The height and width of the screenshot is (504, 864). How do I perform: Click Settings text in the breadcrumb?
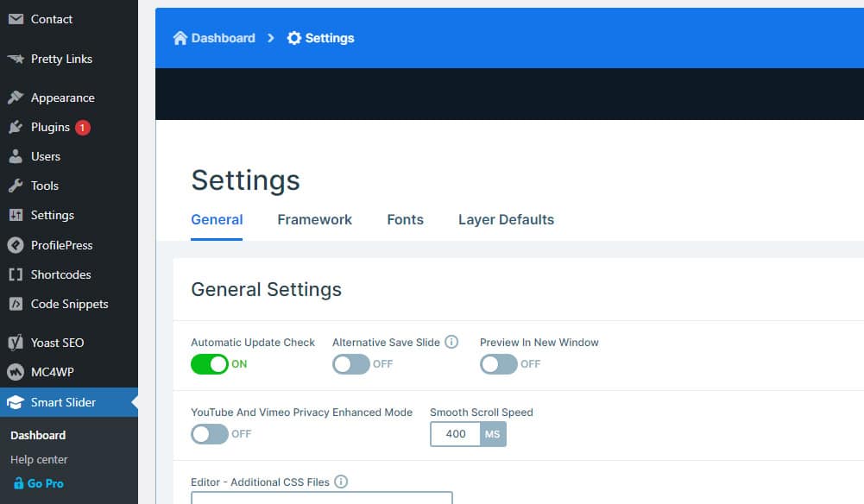point(330,38)
